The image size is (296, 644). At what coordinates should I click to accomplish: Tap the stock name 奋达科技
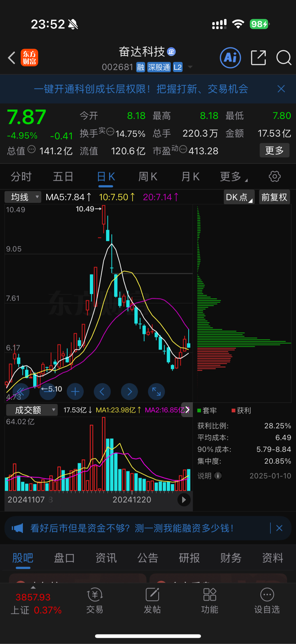(142, 52)
